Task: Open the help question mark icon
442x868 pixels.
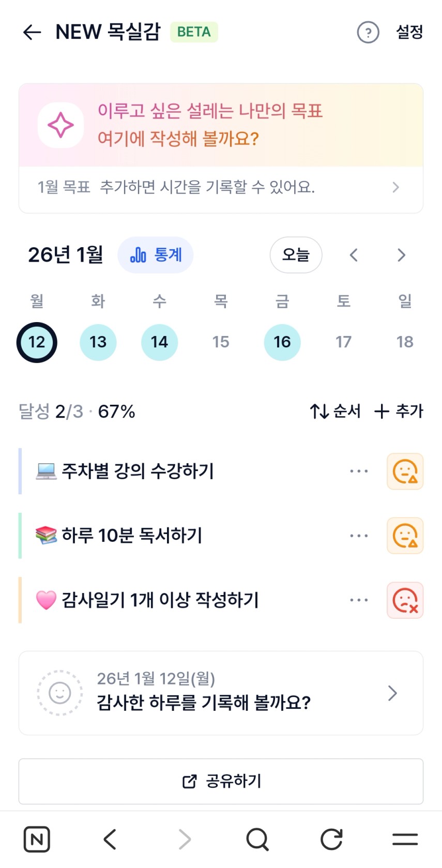Action: (x=368, y=32)
